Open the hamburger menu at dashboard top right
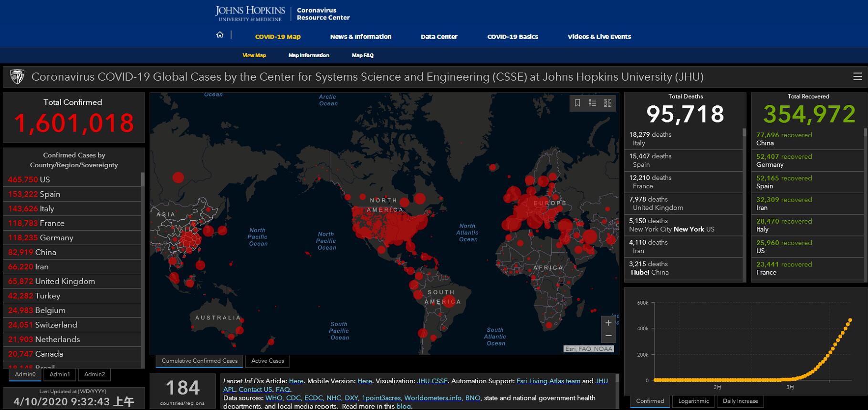868x410 pixels. 857,77
